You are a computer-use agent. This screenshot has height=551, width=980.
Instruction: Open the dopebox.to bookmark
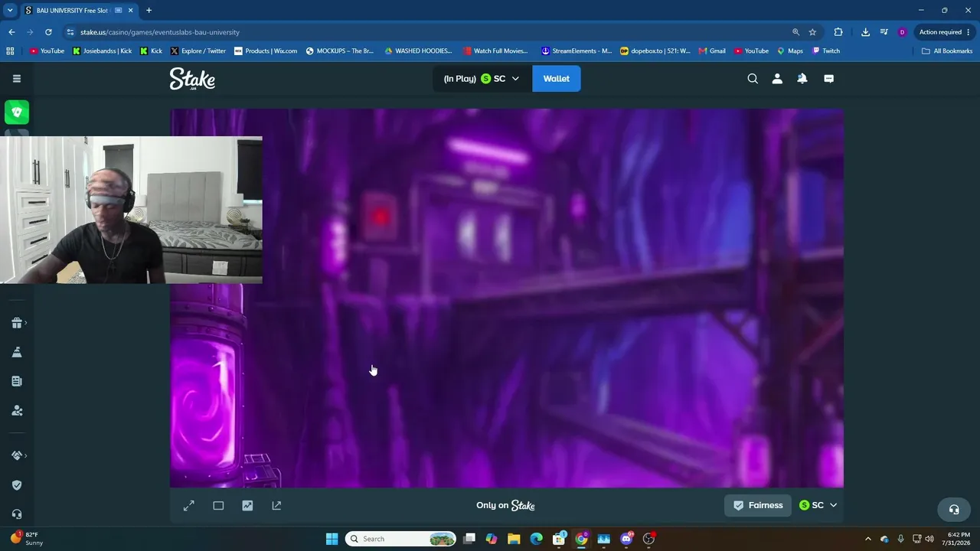tap(655, 51)
